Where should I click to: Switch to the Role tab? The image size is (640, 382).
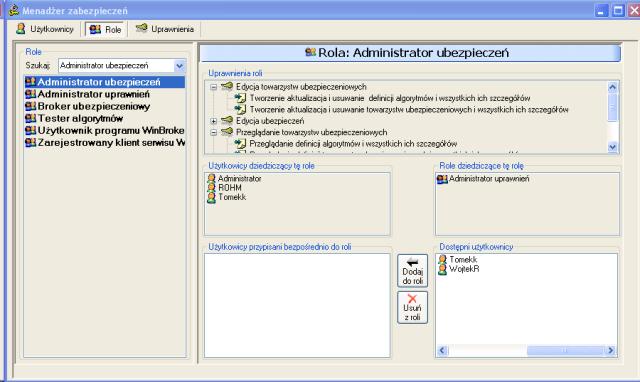click(106, 29)
